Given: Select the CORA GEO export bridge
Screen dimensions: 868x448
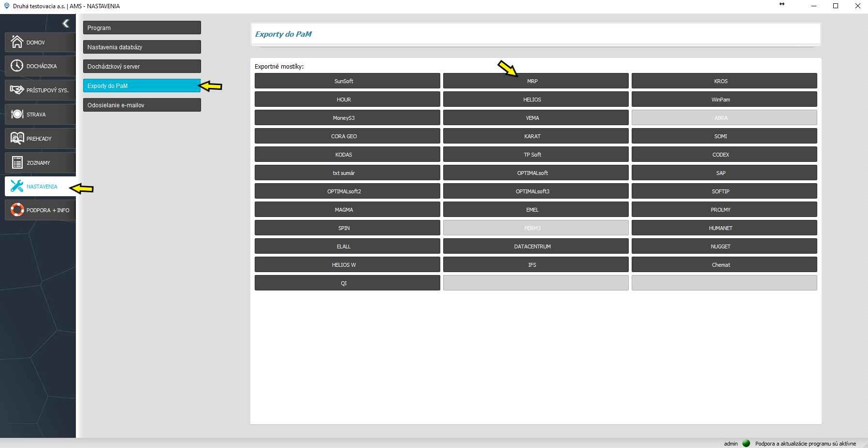Looking at the screenshot, I should pyautogui.click(x=347, y=136).
